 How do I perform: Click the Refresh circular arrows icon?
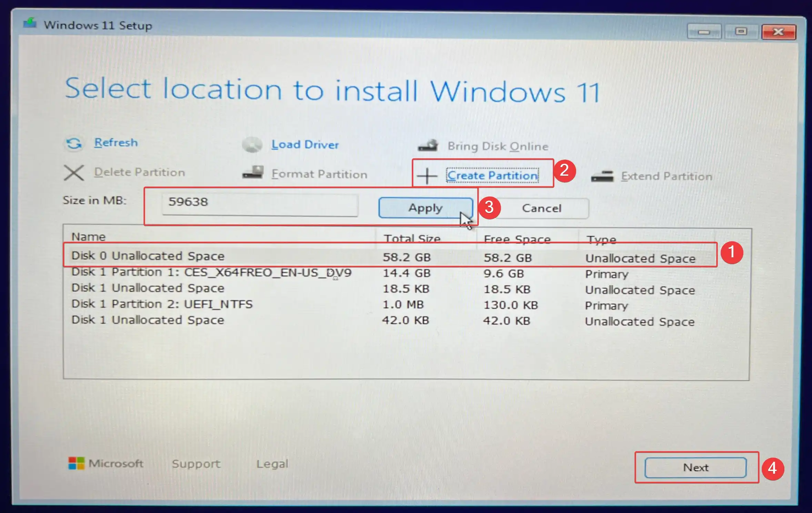(73, 143)
